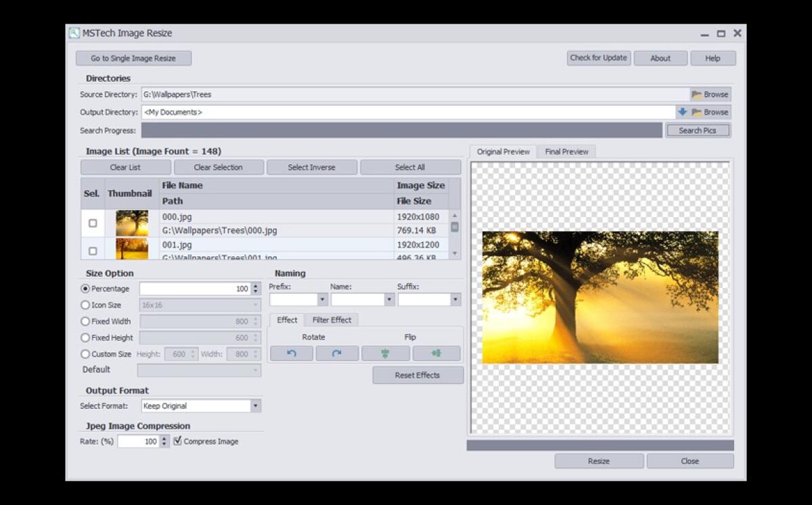Increase Jpeg compression rate with the stepper
812x505 pixels.
pyautogui.click(x=164, y=438)
